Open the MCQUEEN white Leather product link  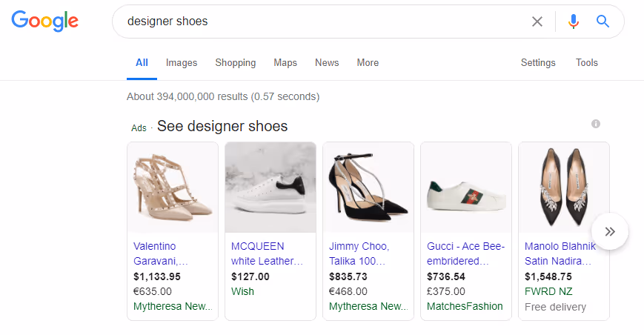(x=267, y=253)
